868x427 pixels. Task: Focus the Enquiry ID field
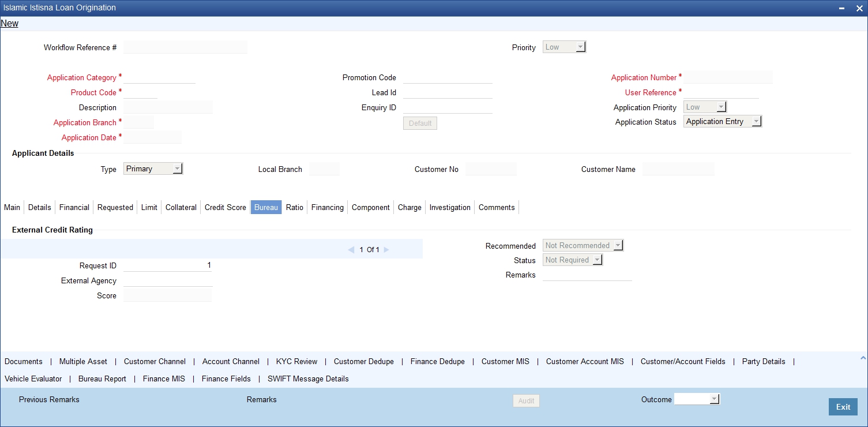click(448, 107)
